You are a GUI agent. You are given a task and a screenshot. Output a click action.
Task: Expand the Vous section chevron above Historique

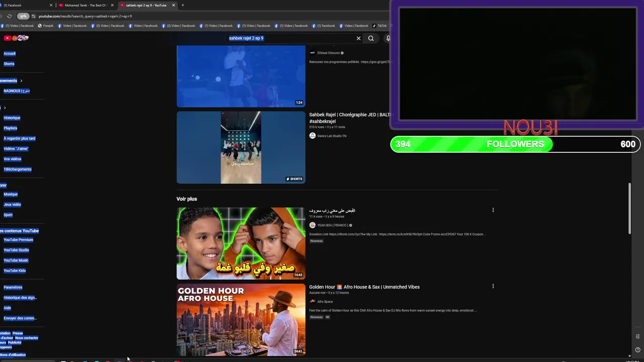pos(5,108)
